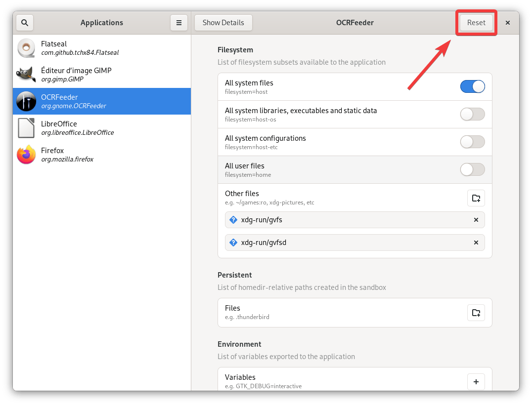Click the xdg-run/gvfs path field
532x405 pixels.
click(346, 220)
